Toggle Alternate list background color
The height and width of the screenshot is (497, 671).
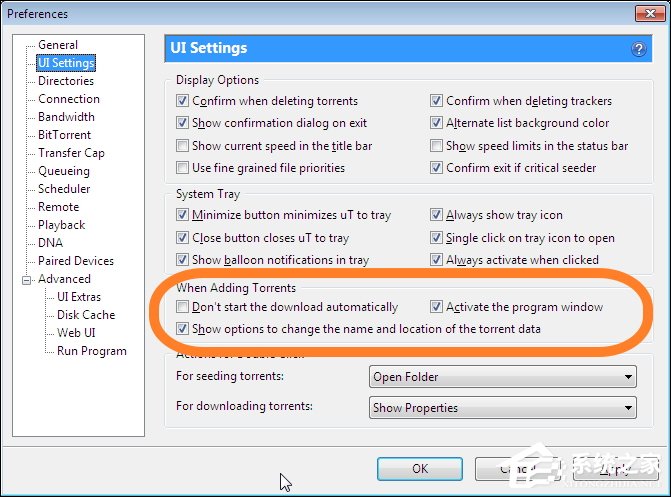tap(436, 123)
